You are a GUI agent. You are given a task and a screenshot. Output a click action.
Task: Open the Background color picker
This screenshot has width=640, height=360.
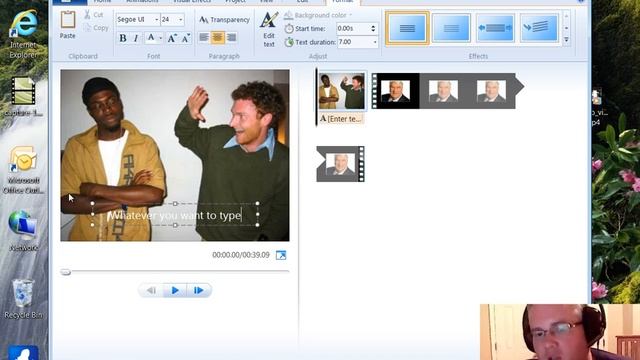[318, 15]
